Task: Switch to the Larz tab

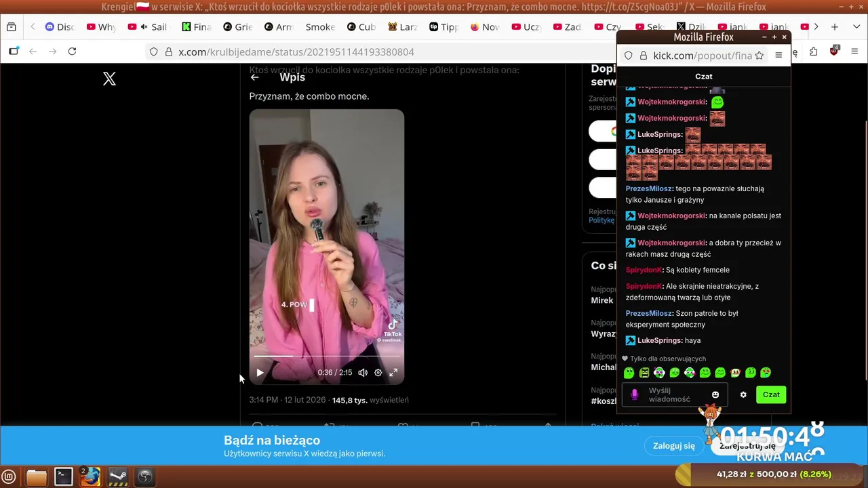Action: (403, 27)
